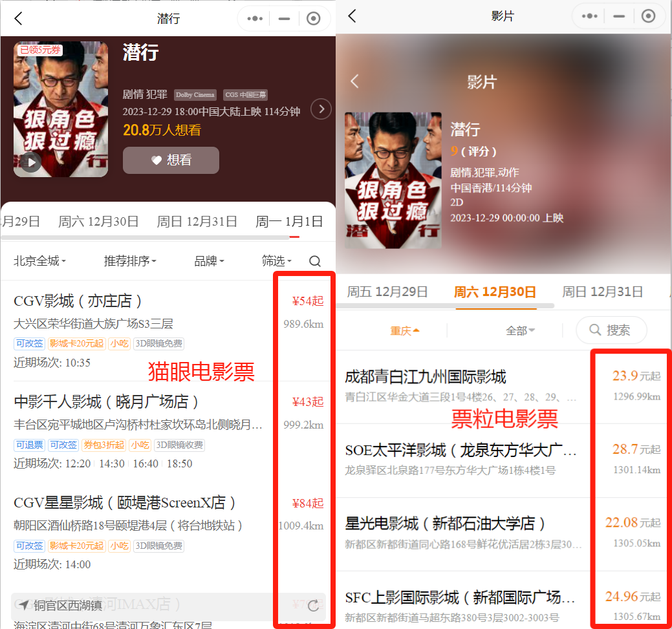Click the cinema search magnifier icon
The width and height of the screenshot is (672, 629).
point(315,261)
